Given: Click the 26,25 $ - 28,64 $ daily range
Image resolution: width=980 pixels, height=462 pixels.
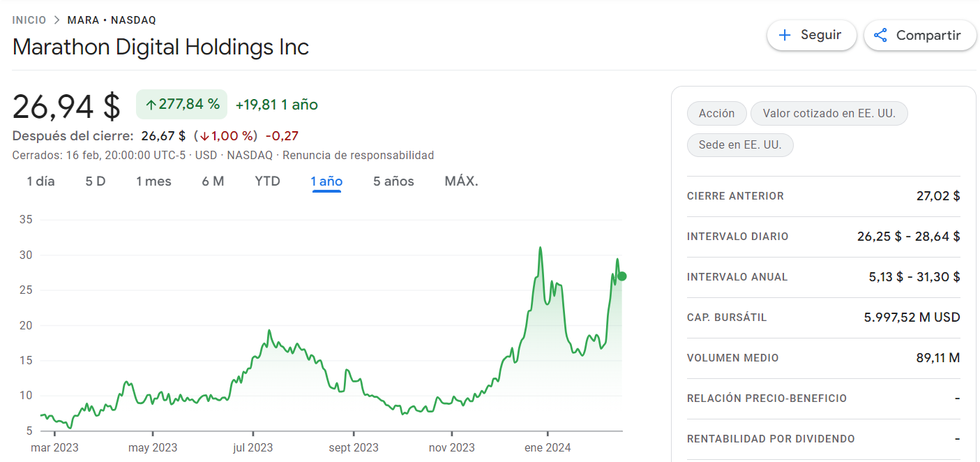Looking at the screenshot, I should pyautogui.click(x=908, y=237).
